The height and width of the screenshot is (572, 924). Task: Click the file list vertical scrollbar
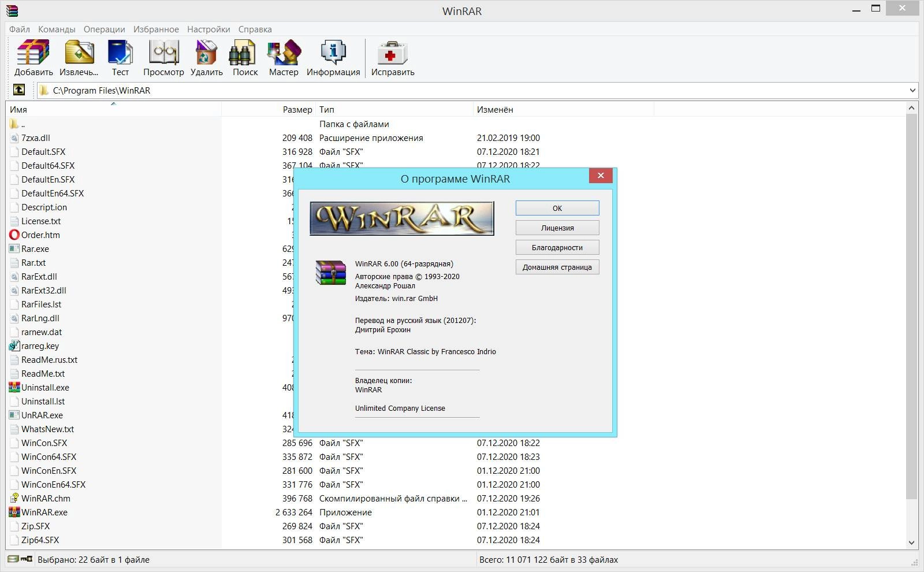[x=912, y=306]
